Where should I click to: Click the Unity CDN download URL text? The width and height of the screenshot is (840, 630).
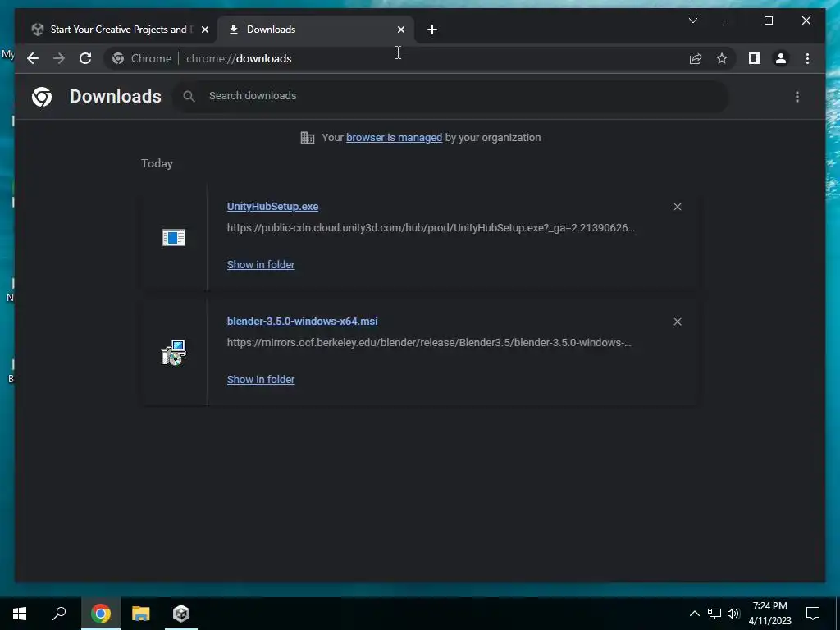[431, 228]
